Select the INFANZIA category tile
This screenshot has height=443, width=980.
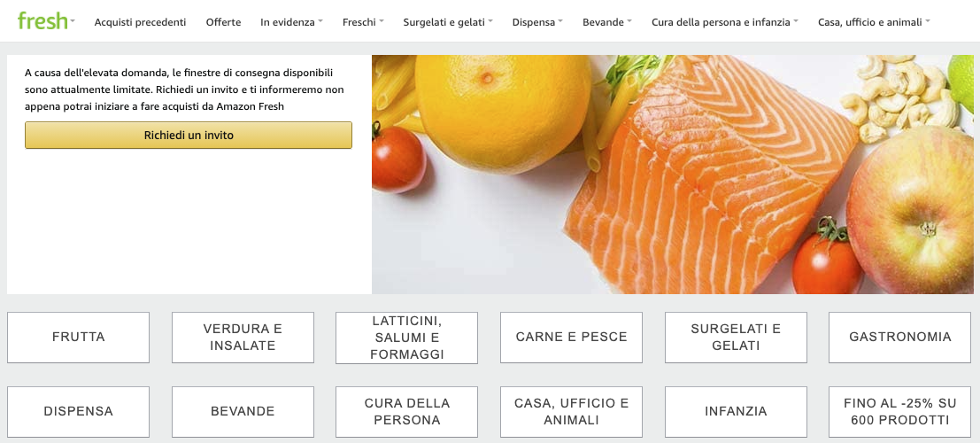(x=736, y=412)
